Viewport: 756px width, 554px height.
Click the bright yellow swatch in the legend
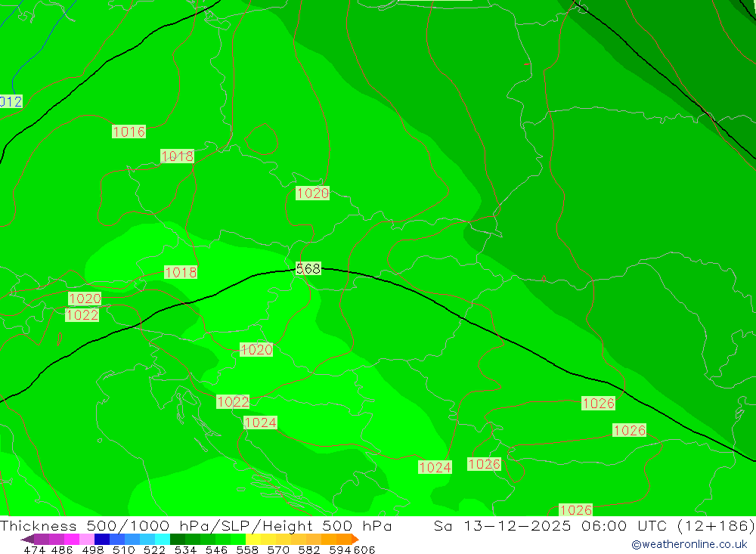click(253, 539)
